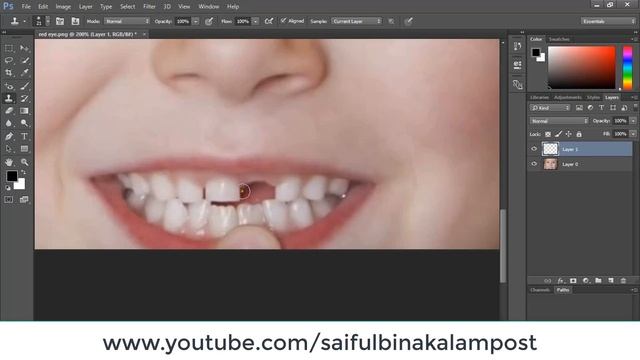Select the Move tool
Image resolution: width=640 pixels, height=360 pixels.
coord(24,48)
